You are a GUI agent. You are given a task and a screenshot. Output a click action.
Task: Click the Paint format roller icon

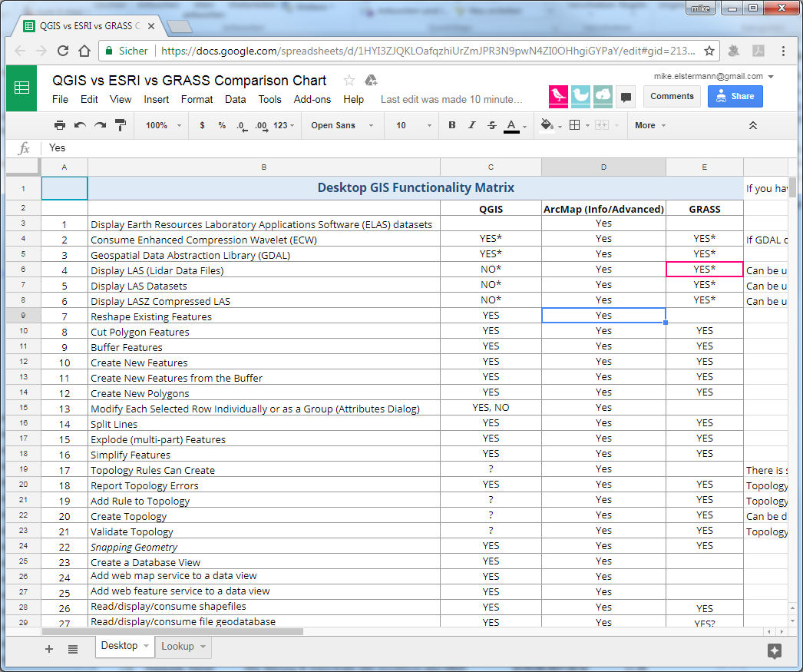pyautogui.click(x=120, y=125)
